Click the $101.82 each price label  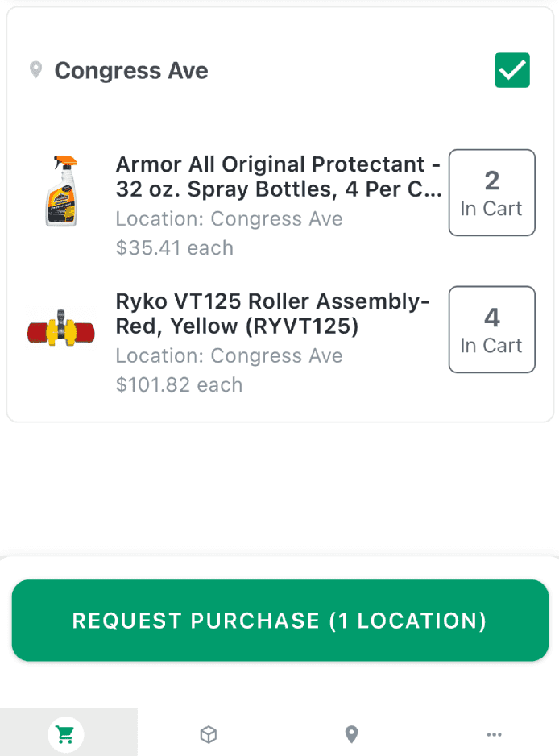point(179,385)
